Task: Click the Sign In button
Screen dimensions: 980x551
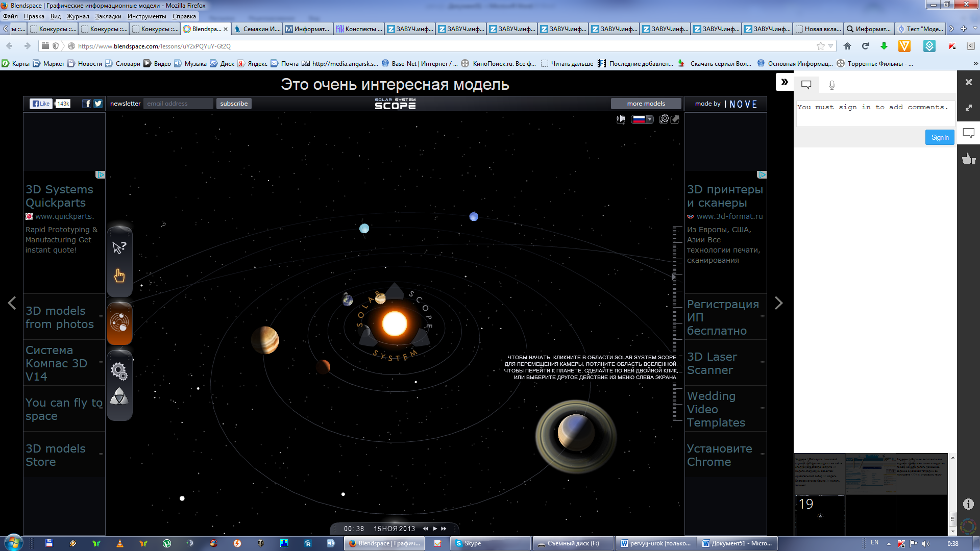Action: [939, 137]
